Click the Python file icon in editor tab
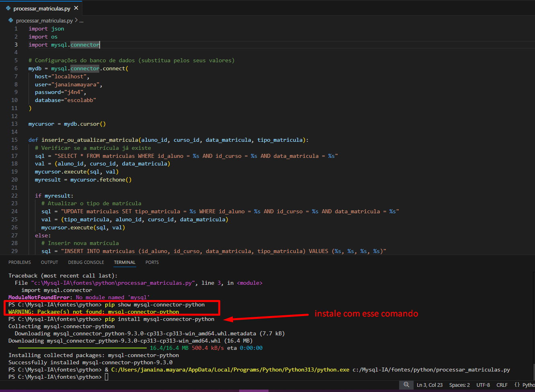Image resolution: width=535 pixels, height=392 pixels. coord(8,8)
